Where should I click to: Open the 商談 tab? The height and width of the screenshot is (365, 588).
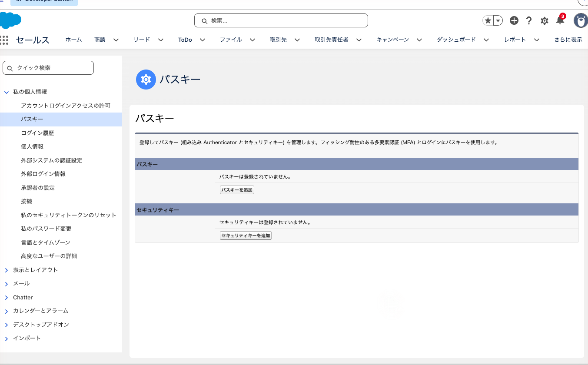(100, 40)
